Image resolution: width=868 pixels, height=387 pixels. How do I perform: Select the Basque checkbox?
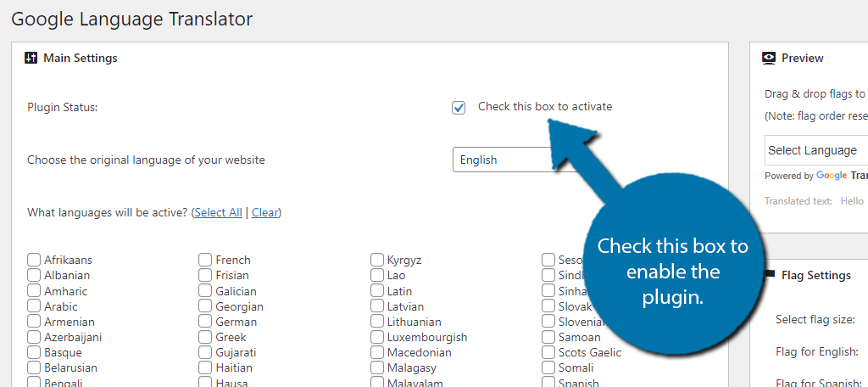(x=34, y=352)
